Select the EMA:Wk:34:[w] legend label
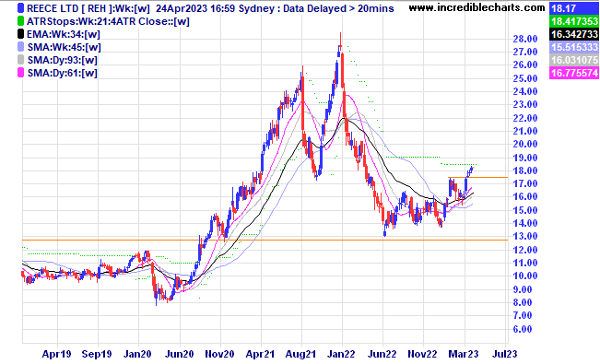This screenshot has height=364, width=600. pyautogui.click(x=64, y=34)
